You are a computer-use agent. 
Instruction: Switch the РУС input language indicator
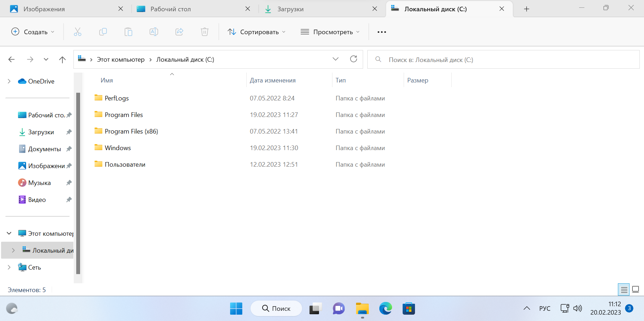(x=545, y=309)
